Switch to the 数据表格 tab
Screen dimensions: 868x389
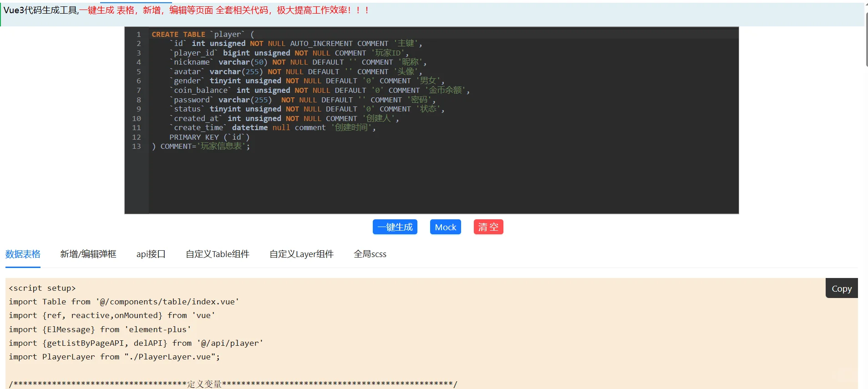click(x=23, y=254)
